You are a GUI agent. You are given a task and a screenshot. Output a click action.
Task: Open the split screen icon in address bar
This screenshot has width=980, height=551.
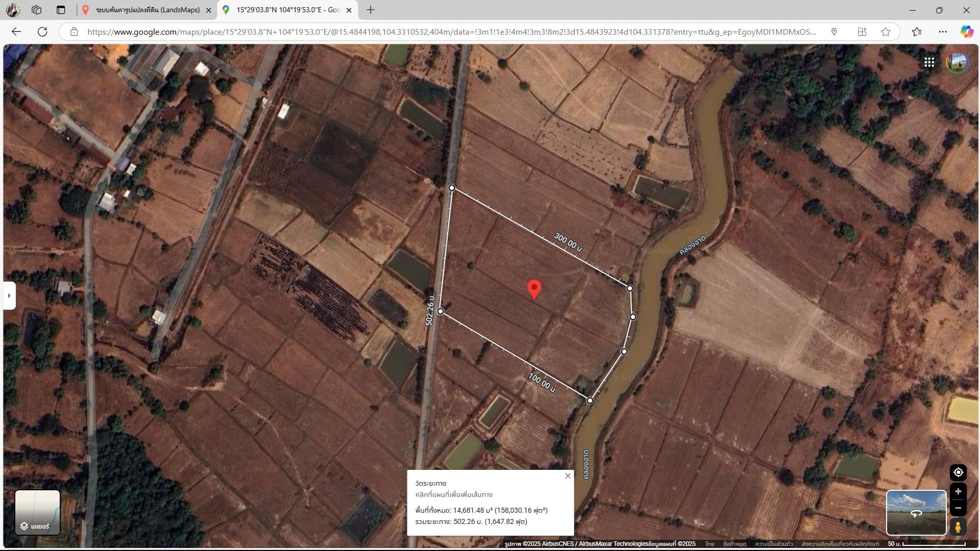862,32
